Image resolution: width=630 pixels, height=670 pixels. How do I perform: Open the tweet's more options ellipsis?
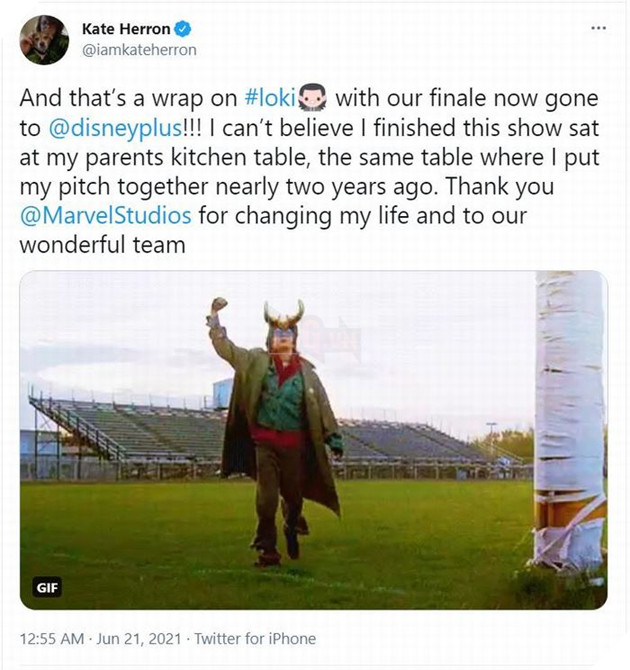[598, 27]
